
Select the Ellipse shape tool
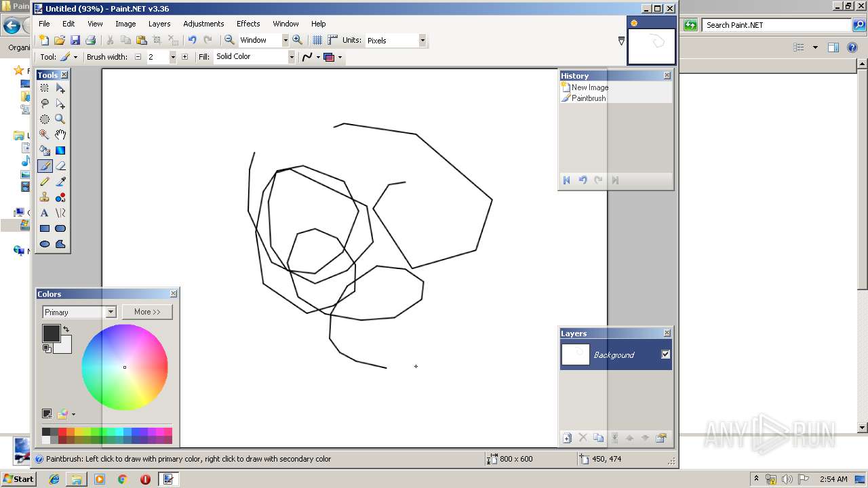[45, 244]
